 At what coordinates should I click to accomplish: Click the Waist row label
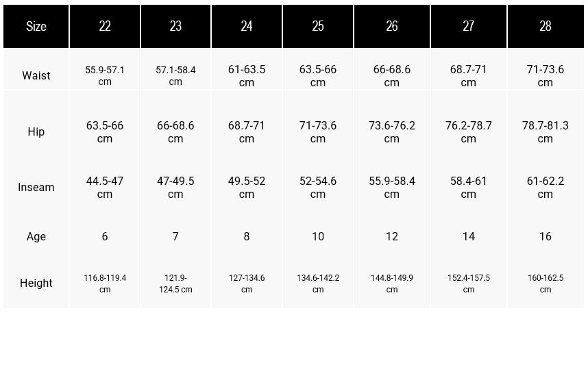(x=36, y=76)
